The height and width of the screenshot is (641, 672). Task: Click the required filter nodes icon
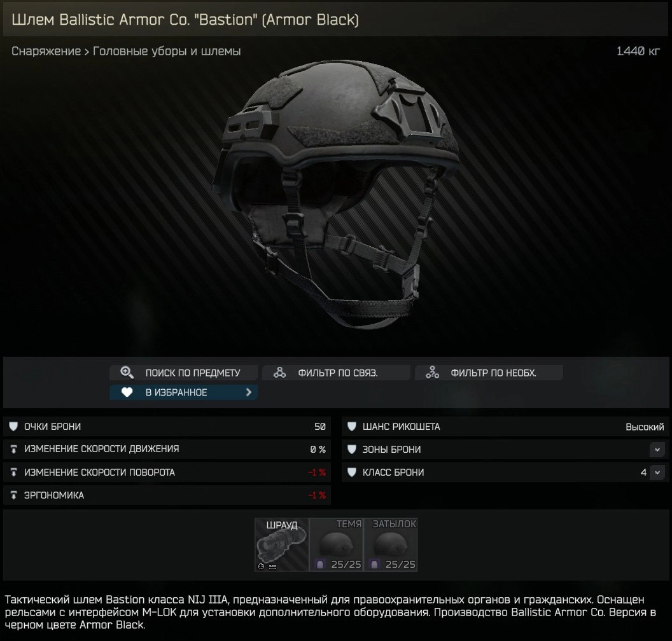pyautogui.click(x=432, y=373)
